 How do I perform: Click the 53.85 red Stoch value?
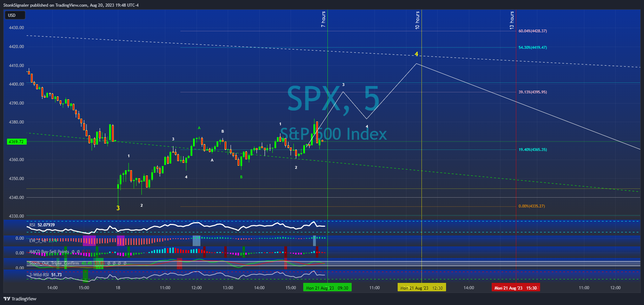point(99,263)
